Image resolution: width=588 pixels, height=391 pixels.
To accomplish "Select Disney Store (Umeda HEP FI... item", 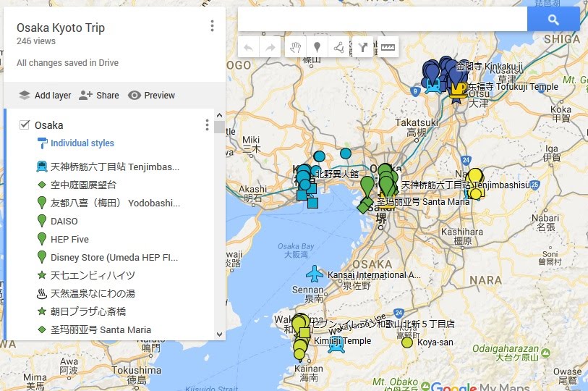I will [x=114, y=257].
